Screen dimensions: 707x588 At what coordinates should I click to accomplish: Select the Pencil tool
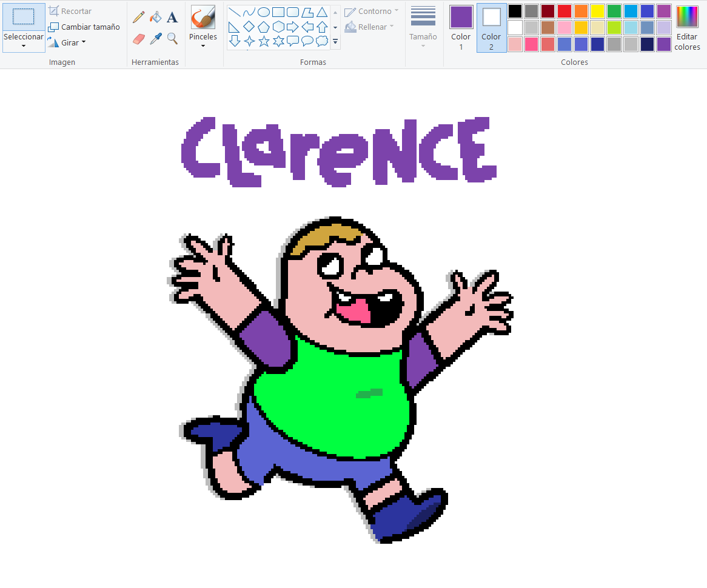click(139, 17)
